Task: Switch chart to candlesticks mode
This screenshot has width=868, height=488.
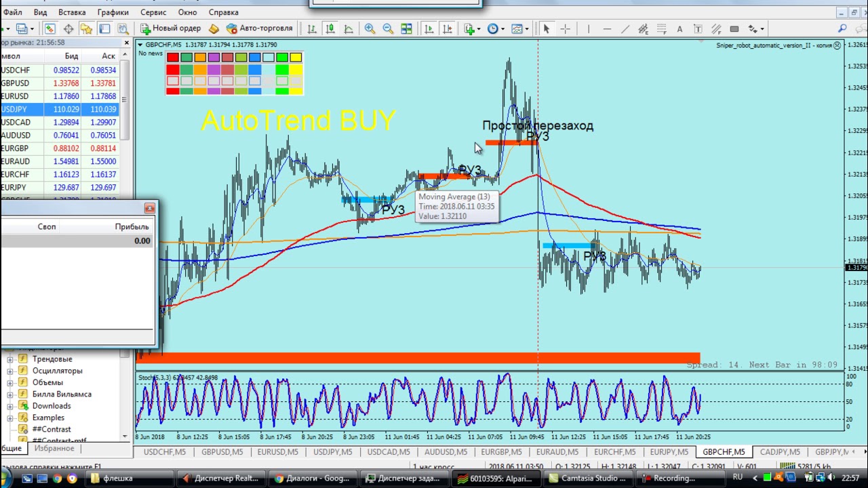Action: point(330,28)
